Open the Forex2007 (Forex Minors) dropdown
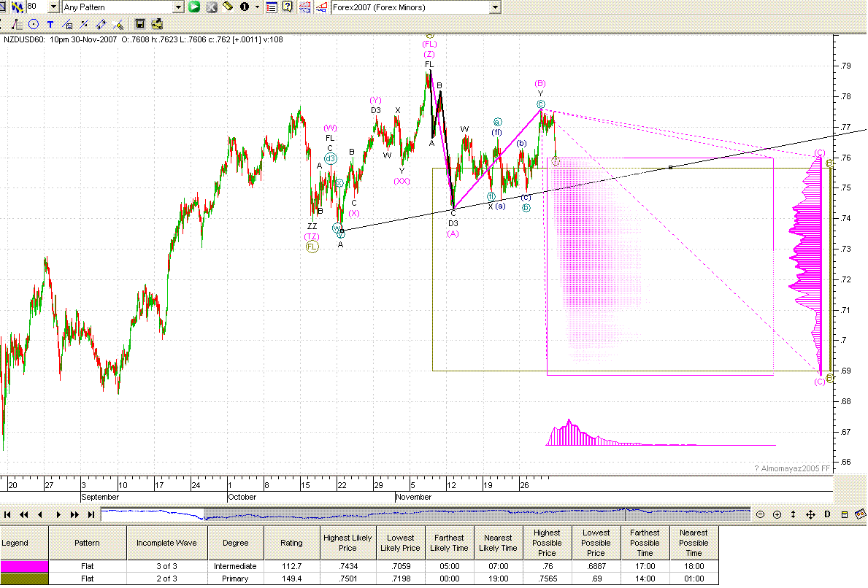 click(x=496, y=7)
